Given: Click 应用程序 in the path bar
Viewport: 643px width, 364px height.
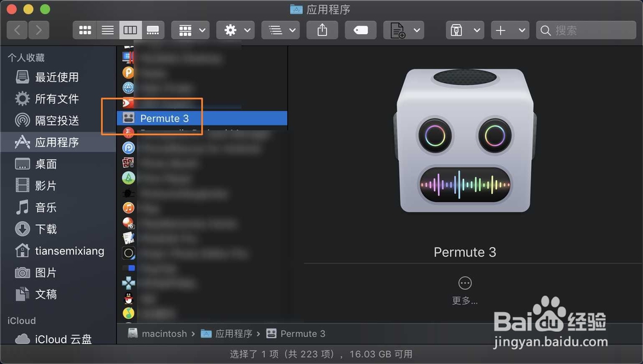Looking at the screenshot, I should (227, 334).
